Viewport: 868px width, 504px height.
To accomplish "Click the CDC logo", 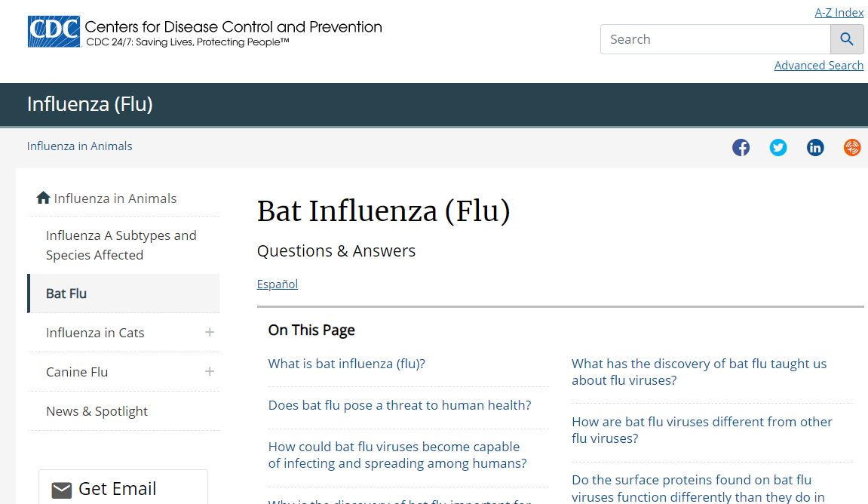I will pyautogui.click(x=54, y=32).
